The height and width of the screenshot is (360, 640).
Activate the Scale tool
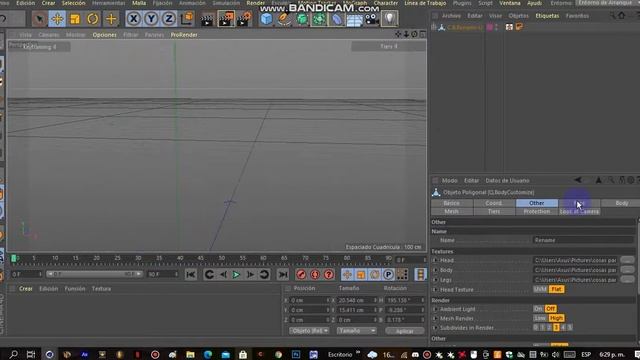click(x=75, y=19)
